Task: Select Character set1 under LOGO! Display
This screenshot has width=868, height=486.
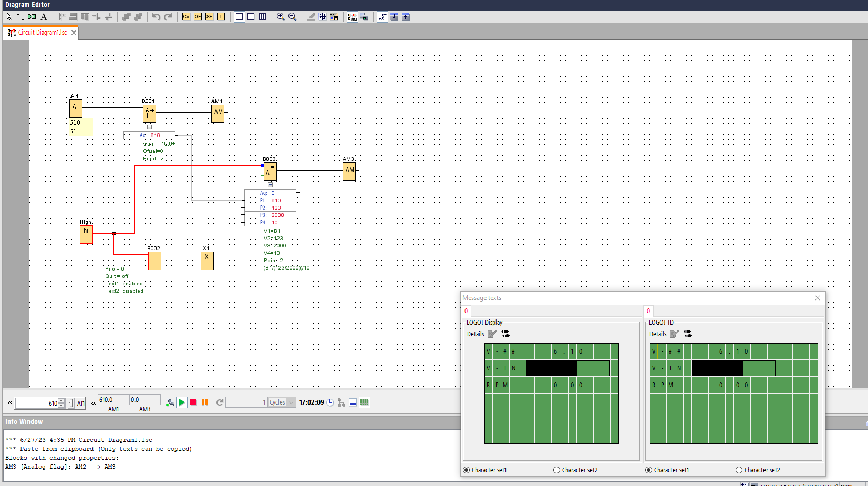Action: (467, 470)
